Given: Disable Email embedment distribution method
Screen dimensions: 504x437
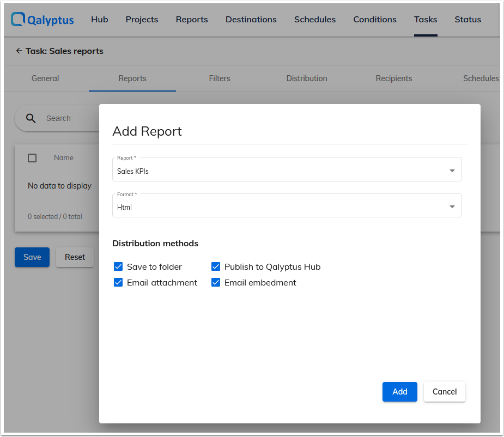Looking at the screenshot, I should click(216, 282).
